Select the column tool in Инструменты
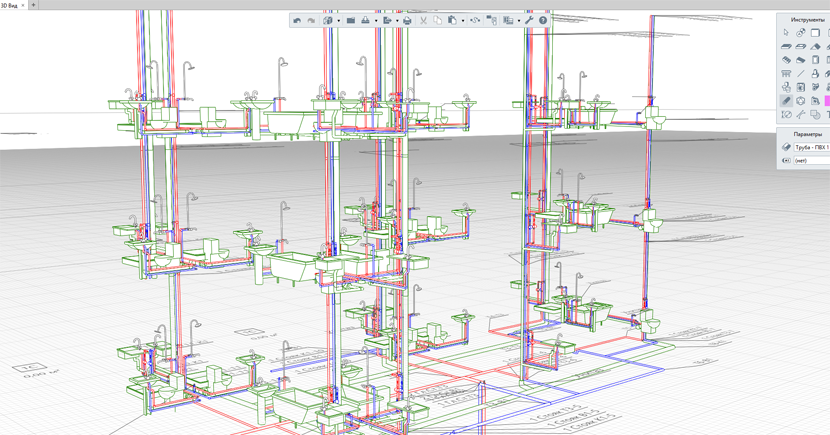This screenshot has width=830, height=435. [786, 74]
